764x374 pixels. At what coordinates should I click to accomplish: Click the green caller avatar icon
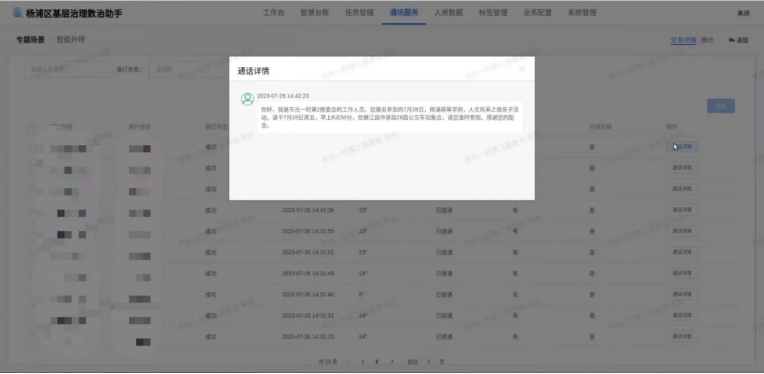pos(248,99)
